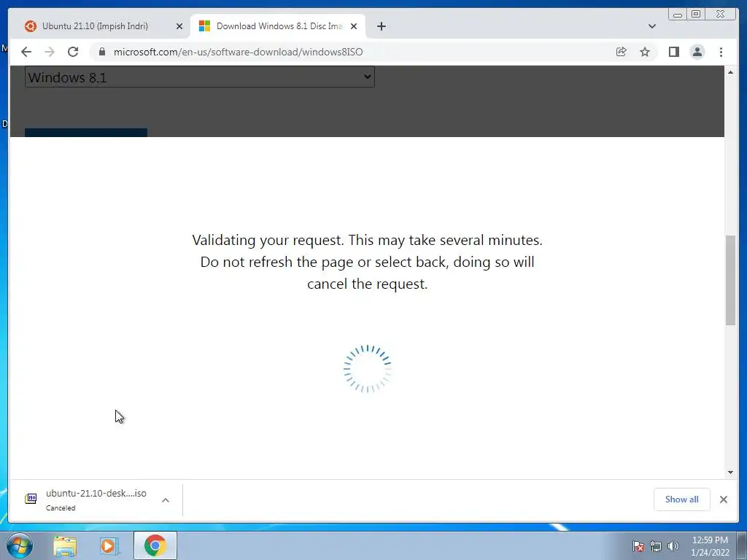
Task: Launch Windows Media Player from the taskbar
Action: (x=109, y=546)
